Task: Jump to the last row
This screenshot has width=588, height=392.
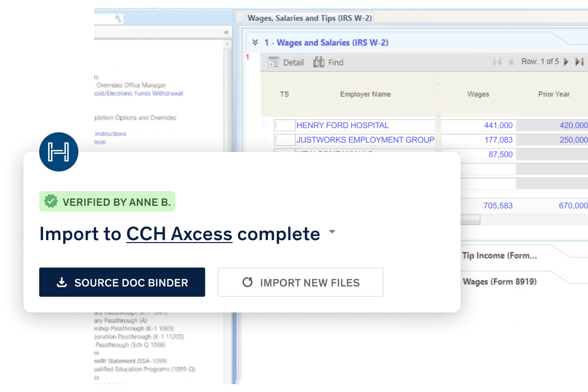Action: (x=579, y=62)
